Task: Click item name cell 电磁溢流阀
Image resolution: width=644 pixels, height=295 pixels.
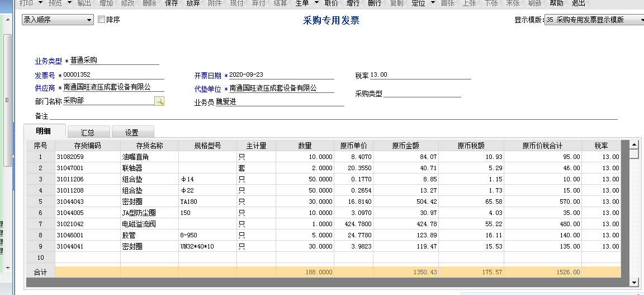Action: (149, 224)
